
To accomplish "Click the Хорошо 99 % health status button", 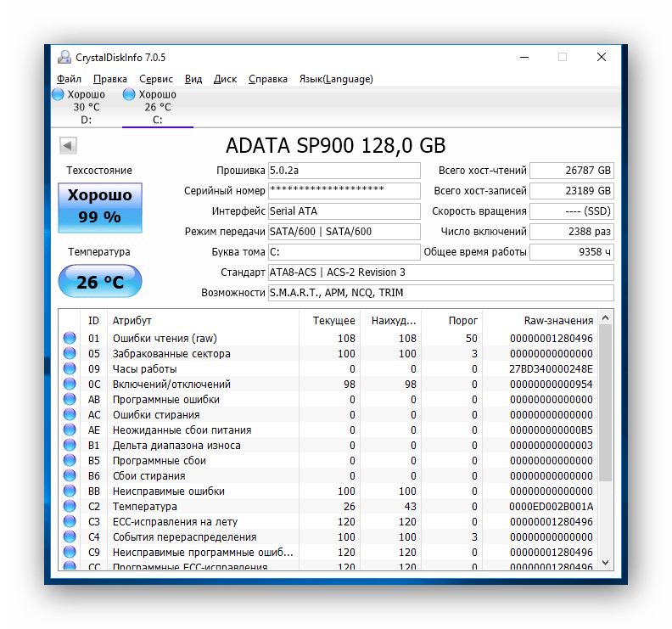I will (100, 207).
